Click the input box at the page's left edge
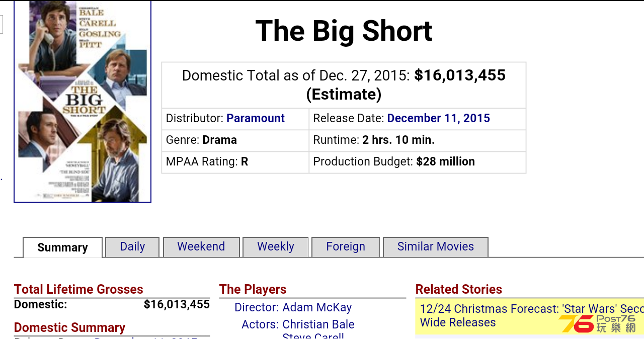 pyautogui.click(x=1, y=24)
